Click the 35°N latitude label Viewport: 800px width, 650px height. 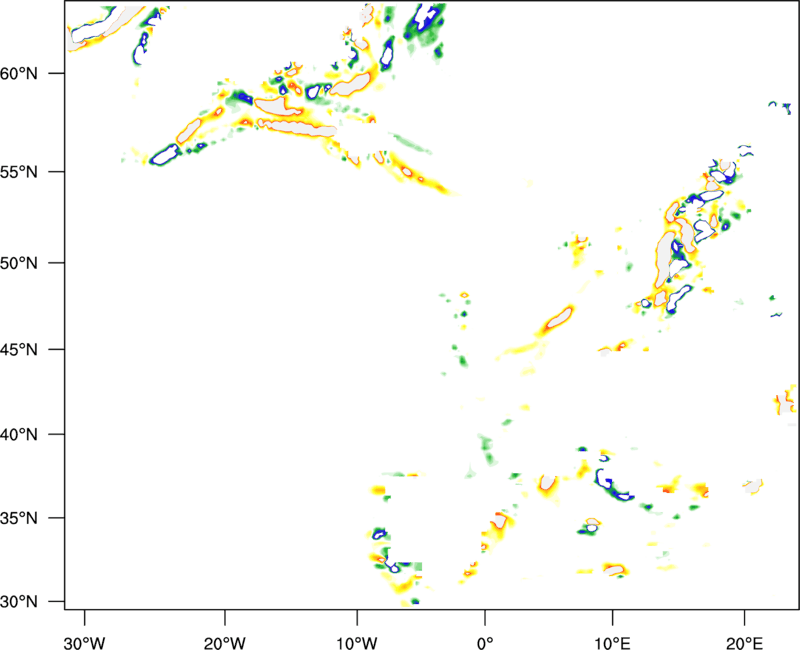click(19, 518)
